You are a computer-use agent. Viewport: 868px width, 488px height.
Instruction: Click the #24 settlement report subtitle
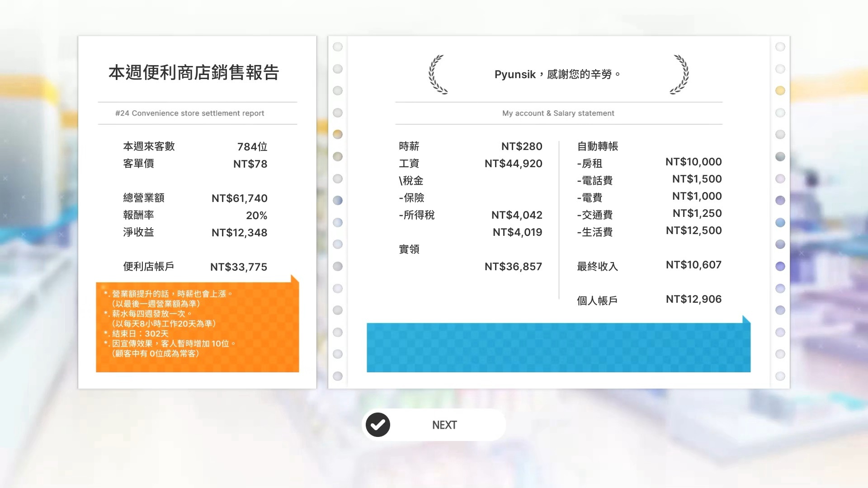click(189, 113)
